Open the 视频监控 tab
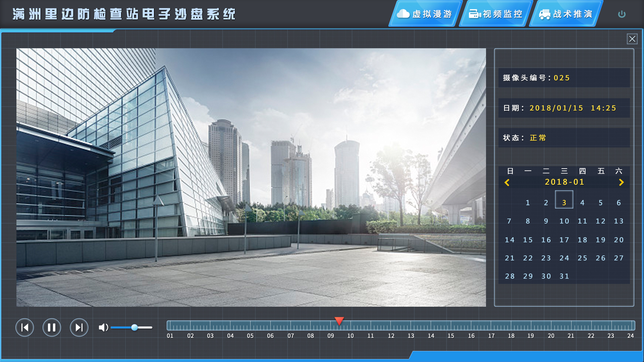 pyautogui.click(x=495, y=14)
